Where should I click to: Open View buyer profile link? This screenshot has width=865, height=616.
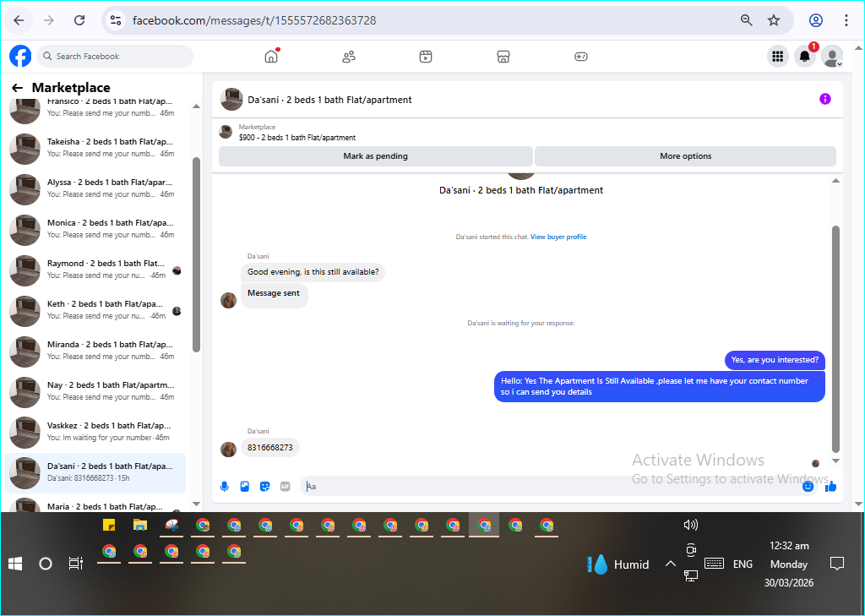[558, 237]
